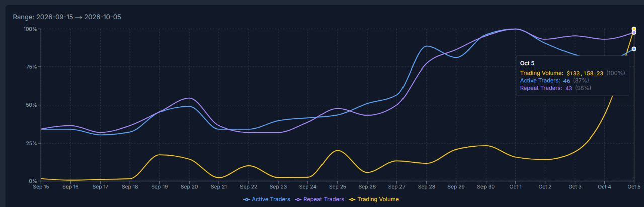Click the Sep 19 x-axis label

tap(159, 186)
